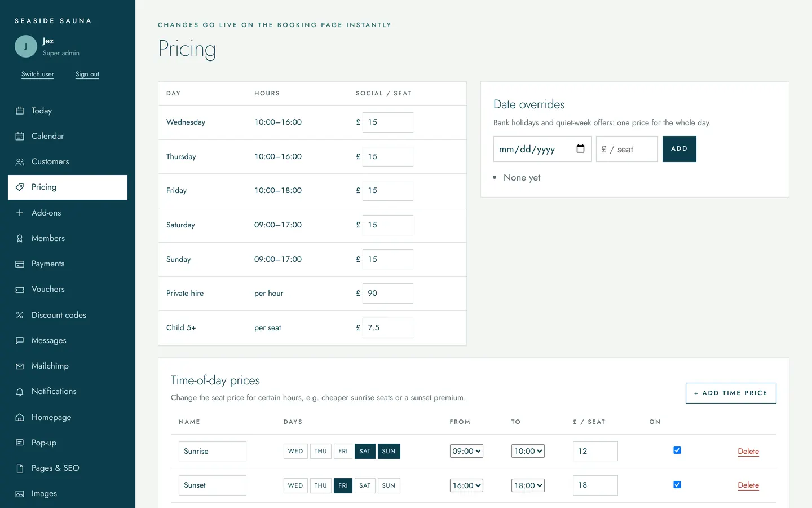Uncheck the Sunset price On checkbox
The height and width of the screenshot is (508, 812).
[677, 485]
